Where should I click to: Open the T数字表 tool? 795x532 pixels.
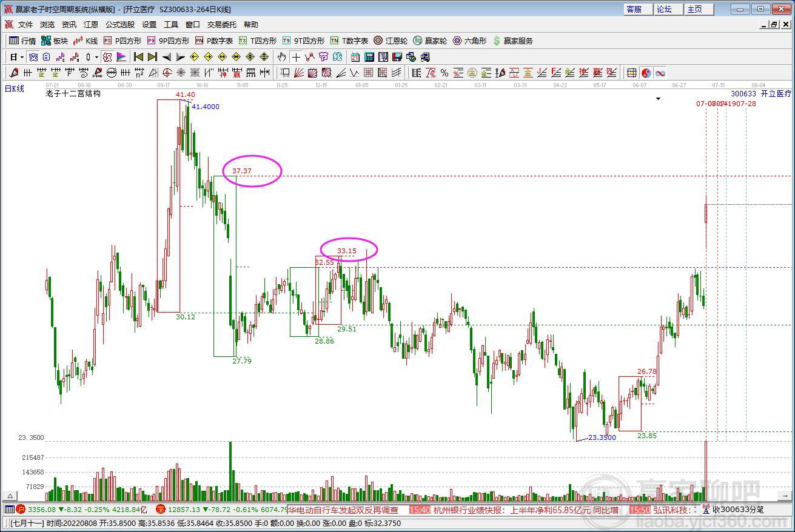point(349,41)
